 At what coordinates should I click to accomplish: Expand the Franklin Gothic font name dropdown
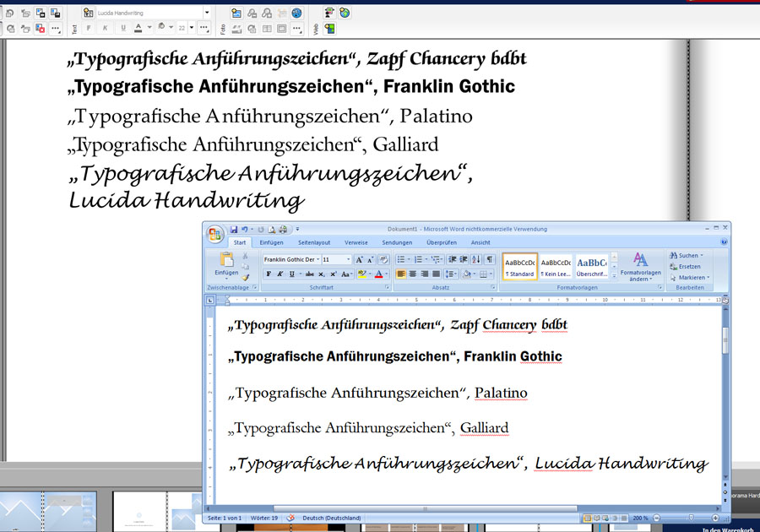(318, 260)
